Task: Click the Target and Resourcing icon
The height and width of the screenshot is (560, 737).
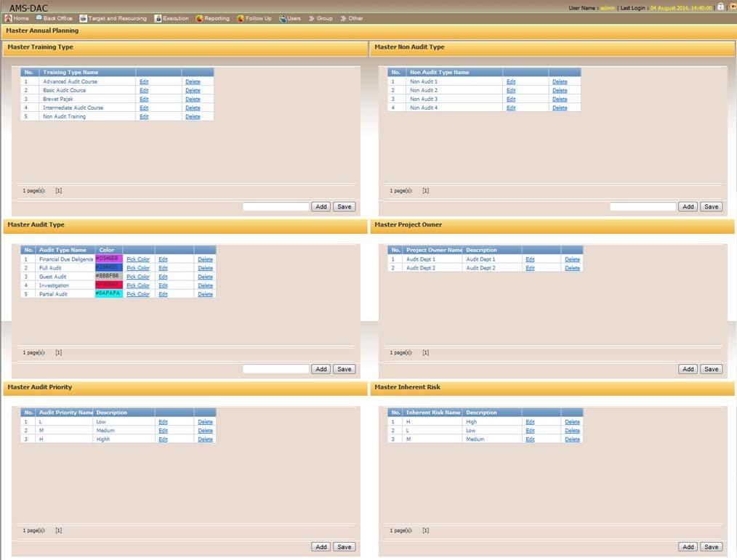Action: point(84,18)
